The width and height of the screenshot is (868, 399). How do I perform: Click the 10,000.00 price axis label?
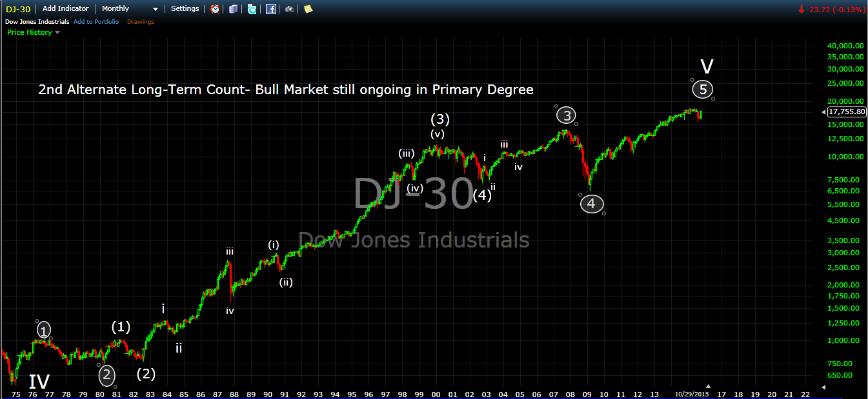coord(845,157)
